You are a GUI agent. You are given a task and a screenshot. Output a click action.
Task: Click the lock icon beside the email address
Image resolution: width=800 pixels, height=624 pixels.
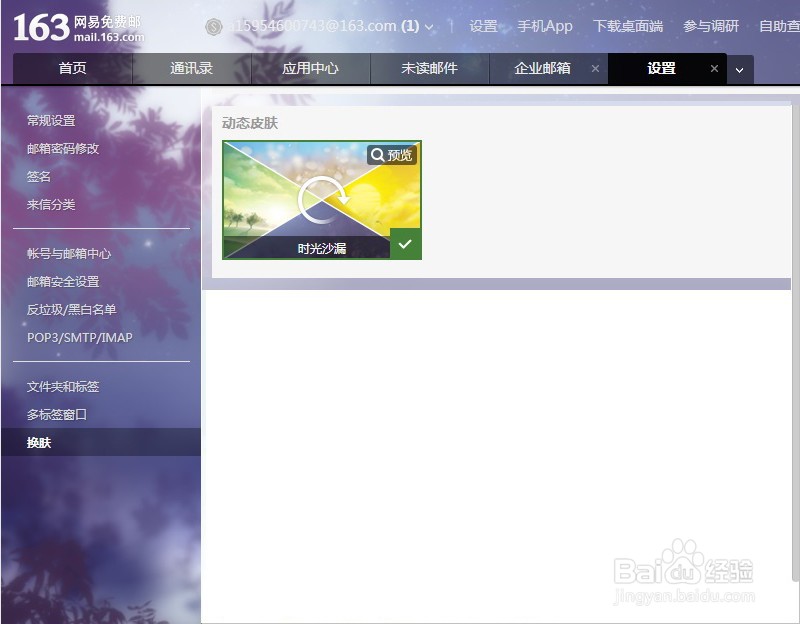214,28
